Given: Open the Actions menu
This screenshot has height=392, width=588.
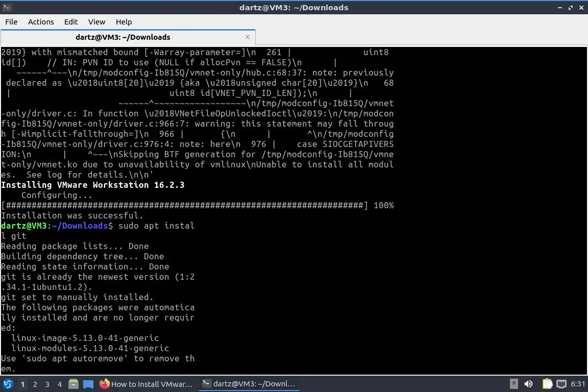Looking at the screenshot, I should (41, 22).
